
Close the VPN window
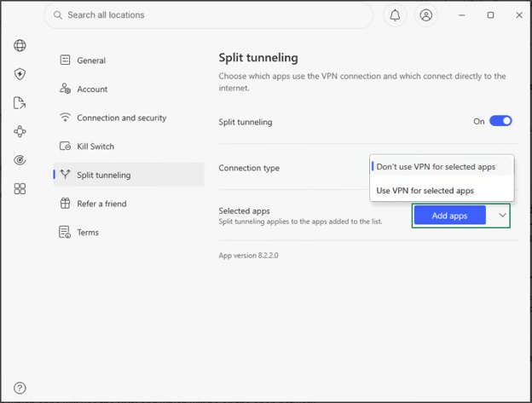click(x=519, y=15)
